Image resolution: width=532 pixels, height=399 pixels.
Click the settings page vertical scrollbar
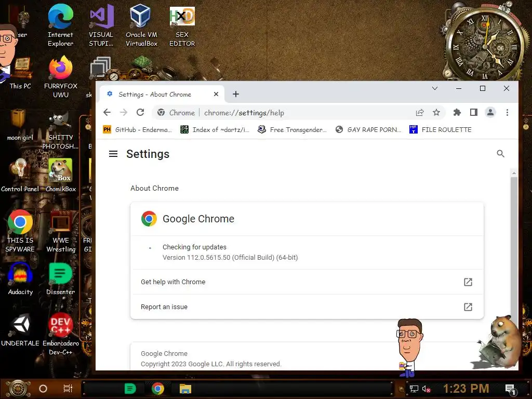(514, 248)
